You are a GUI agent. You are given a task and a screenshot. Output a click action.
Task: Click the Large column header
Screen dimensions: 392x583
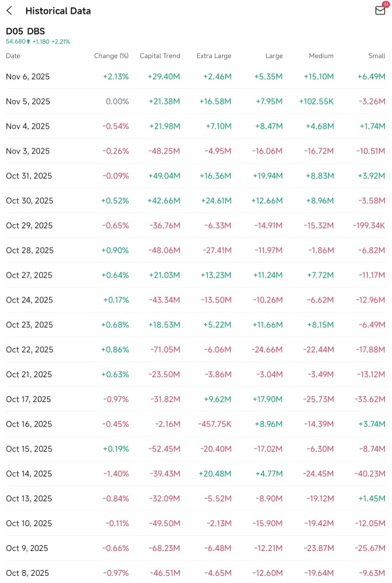pos(274,56)
